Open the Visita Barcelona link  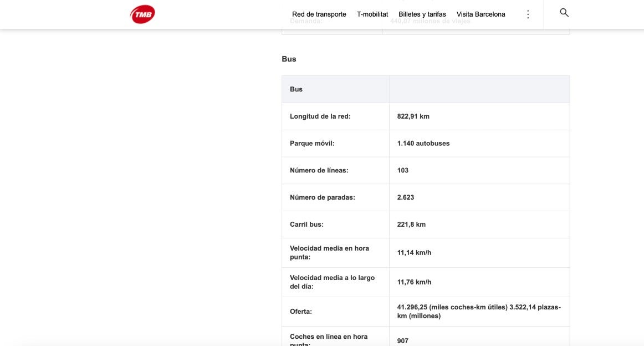(x=481, y=14)
